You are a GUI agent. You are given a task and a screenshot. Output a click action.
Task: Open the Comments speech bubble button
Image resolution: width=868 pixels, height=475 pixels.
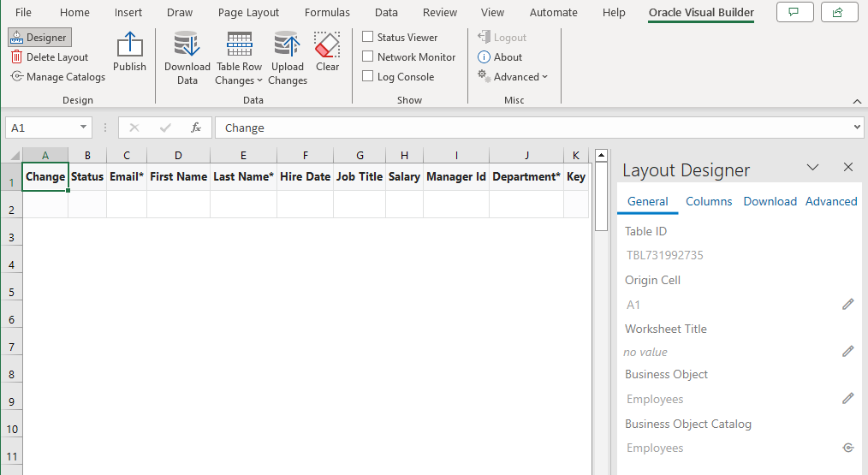click(795, 12)
